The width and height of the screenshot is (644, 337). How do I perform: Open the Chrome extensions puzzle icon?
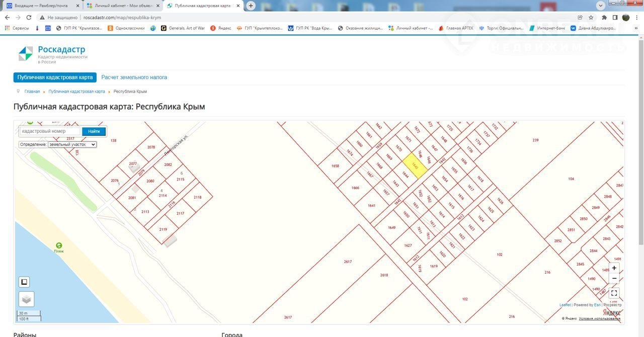[604, 17]
